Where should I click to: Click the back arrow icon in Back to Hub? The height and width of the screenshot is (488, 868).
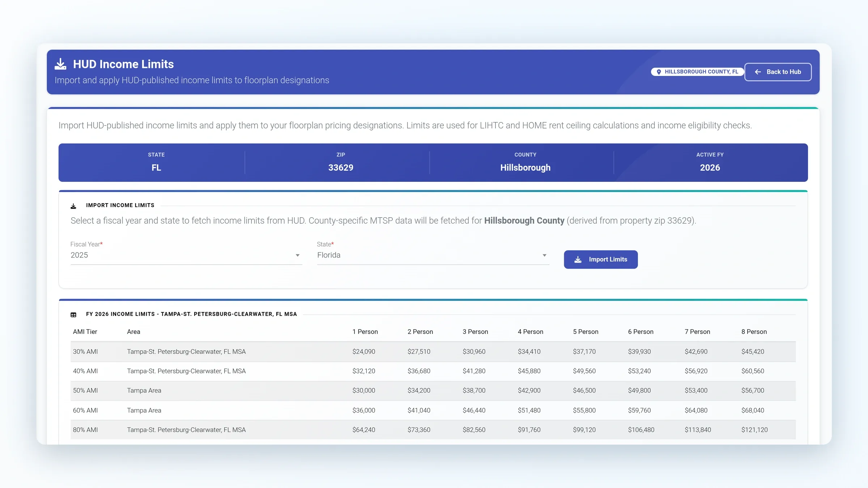click(x=758, y=72)
